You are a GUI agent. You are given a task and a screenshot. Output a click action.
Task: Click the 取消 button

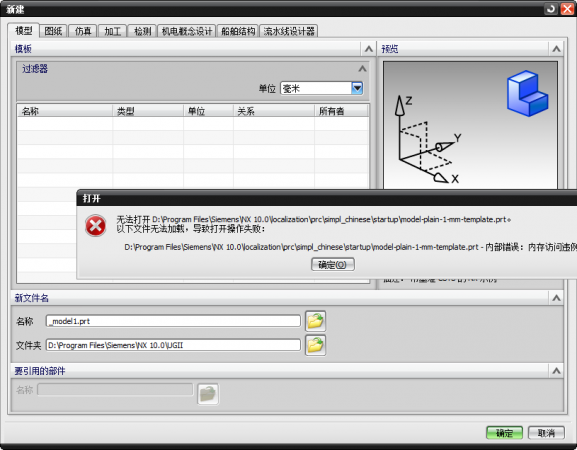[x=546, y=433]
